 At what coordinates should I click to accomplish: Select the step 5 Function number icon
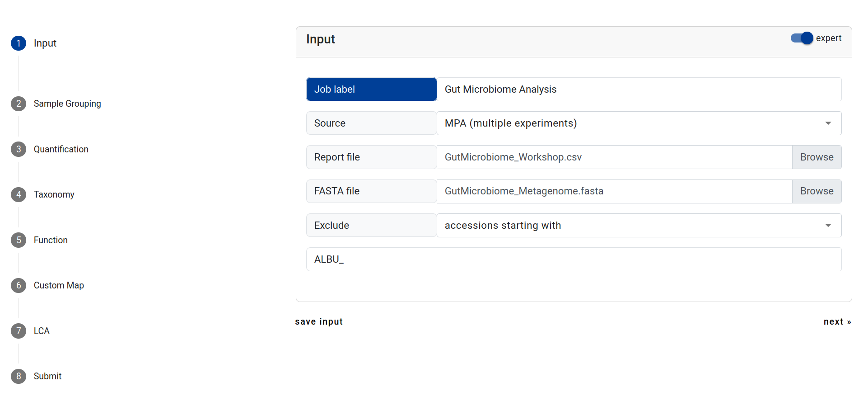[19, 240]
